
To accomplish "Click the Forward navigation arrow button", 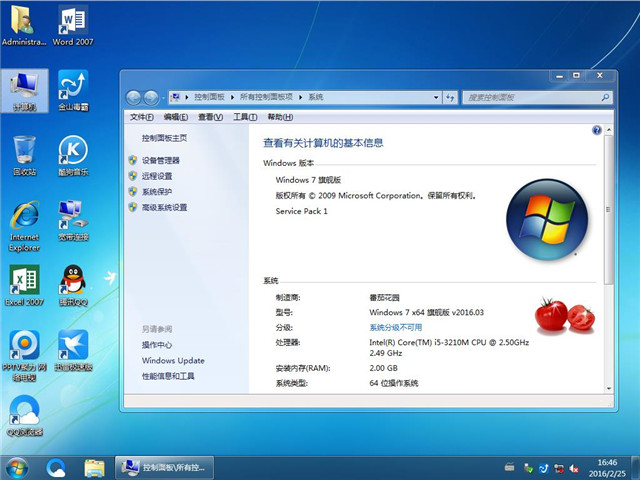I will [x=151, y=98].
